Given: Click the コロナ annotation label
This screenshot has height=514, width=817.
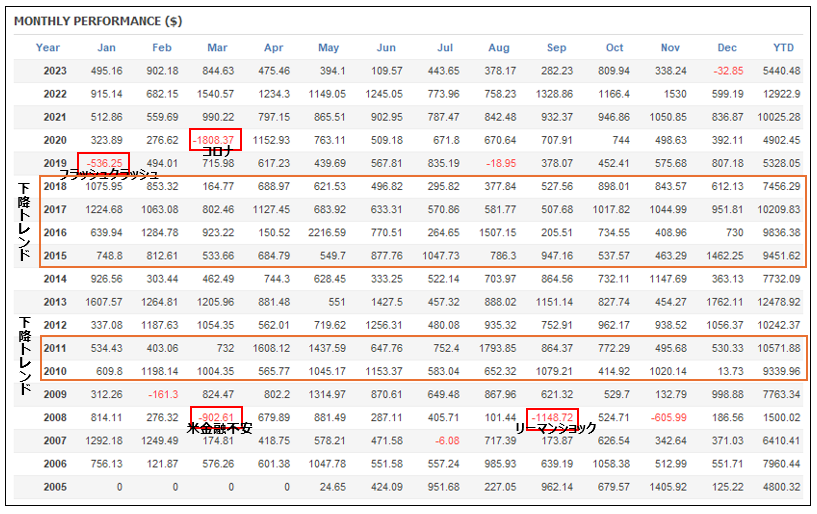Looking at the screenshot, I should (x=217, y=151).
